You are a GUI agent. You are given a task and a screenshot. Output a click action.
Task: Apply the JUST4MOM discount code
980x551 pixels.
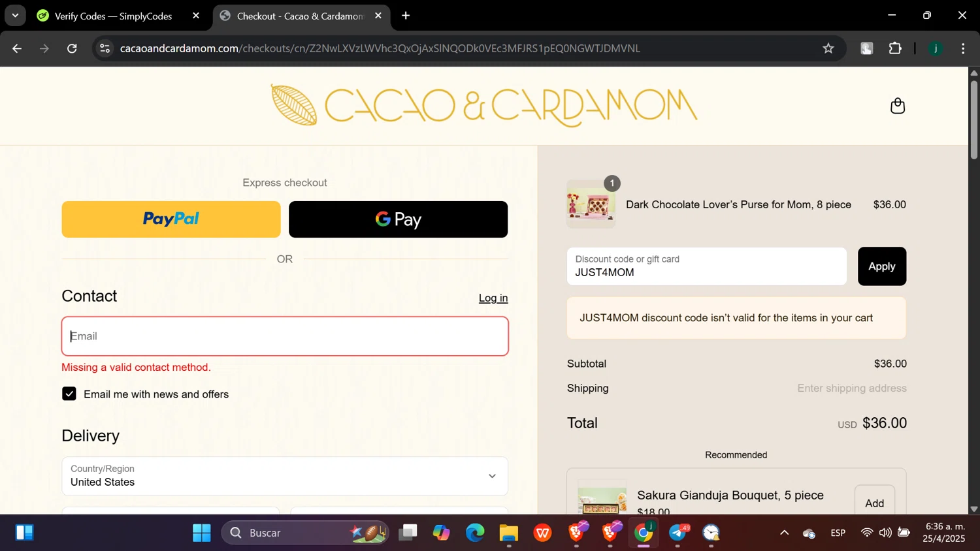(x=882, y=266)
